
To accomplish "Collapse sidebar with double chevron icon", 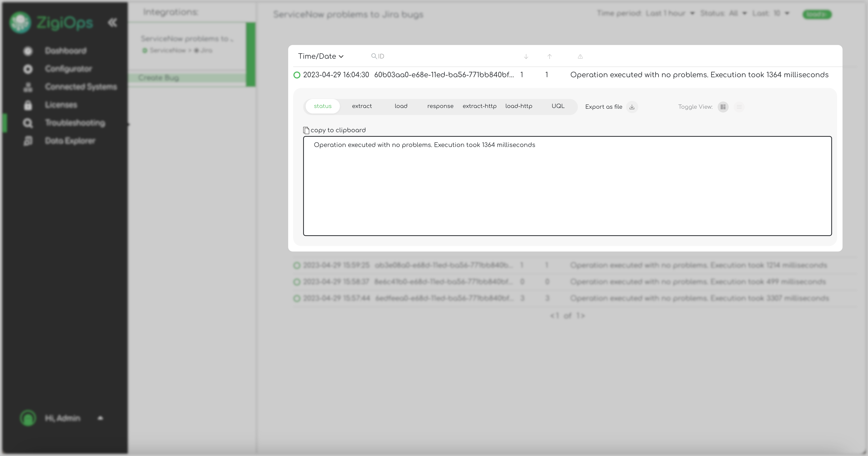I will (x=113, y=22).
